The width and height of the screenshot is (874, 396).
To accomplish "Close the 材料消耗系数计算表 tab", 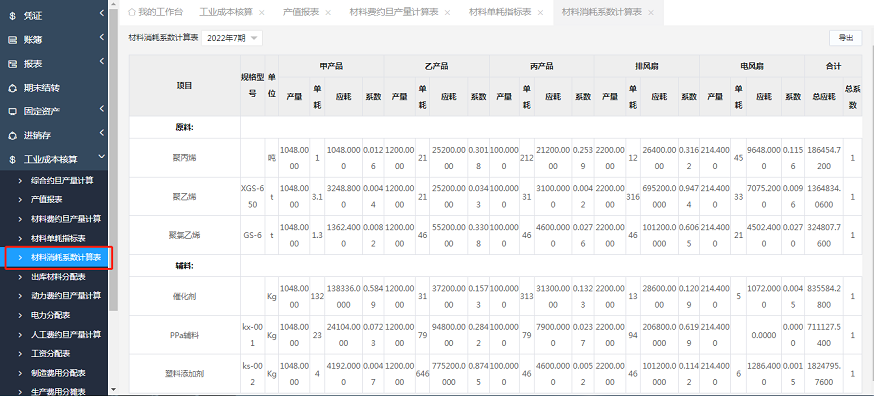I will 650,12.
